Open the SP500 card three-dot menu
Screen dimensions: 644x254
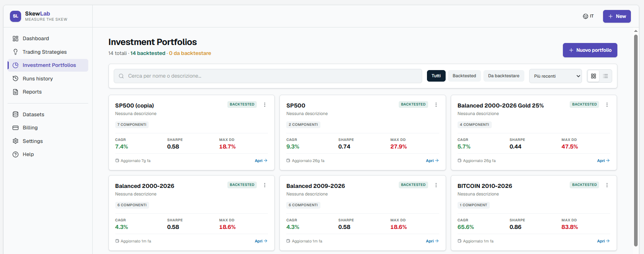click(x=436, y=105)
